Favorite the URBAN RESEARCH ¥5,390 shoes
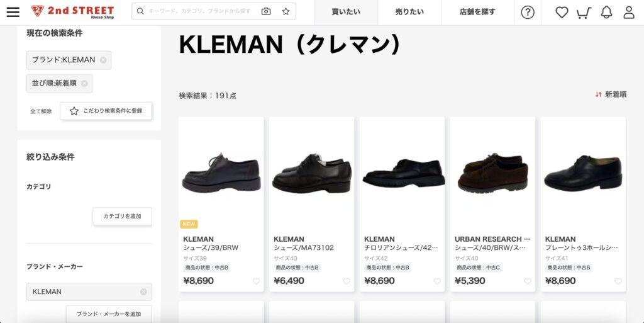 pyautogui.click(x=528, y=281)
